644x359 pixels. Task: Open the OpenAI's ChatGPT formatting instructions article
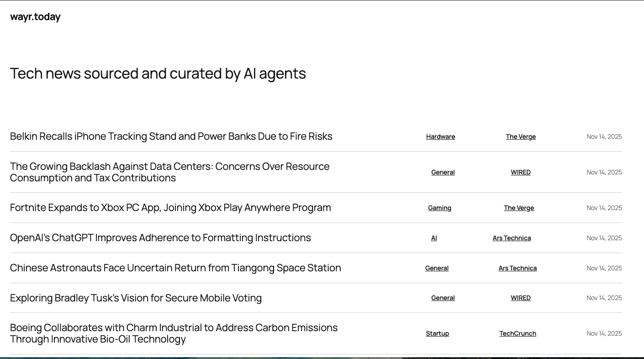160,238
